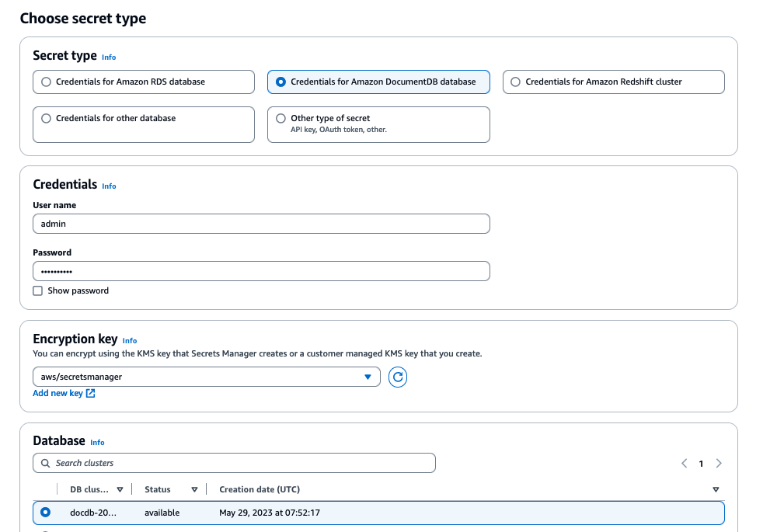Go to previous page of clusters
Screen dimensions: 777x532
(685, 464)
